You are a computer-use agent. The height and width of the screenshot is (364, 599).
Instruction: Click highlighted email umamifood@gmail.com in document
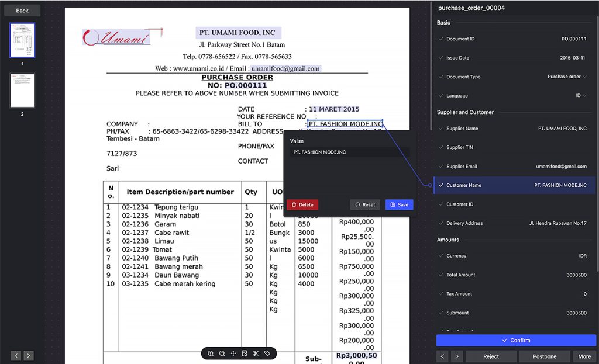[x=285, y=69]
